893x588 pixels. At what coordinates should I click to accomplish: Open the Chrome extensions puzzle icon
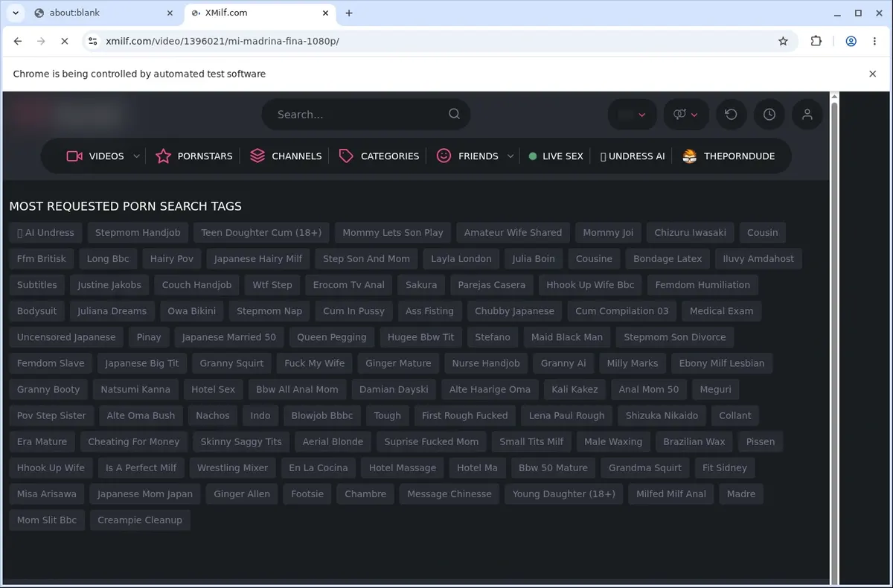(x=816, y=42)
